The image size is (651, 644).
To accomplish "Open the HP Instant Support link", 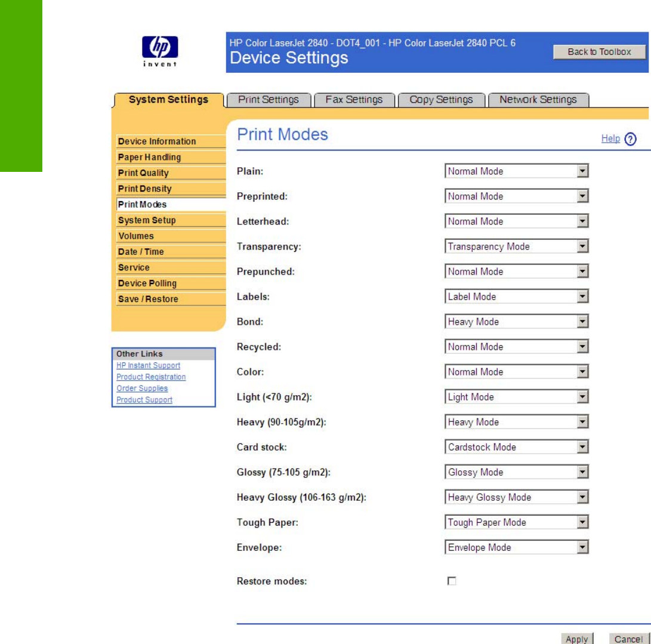I will tap(148, 365).
